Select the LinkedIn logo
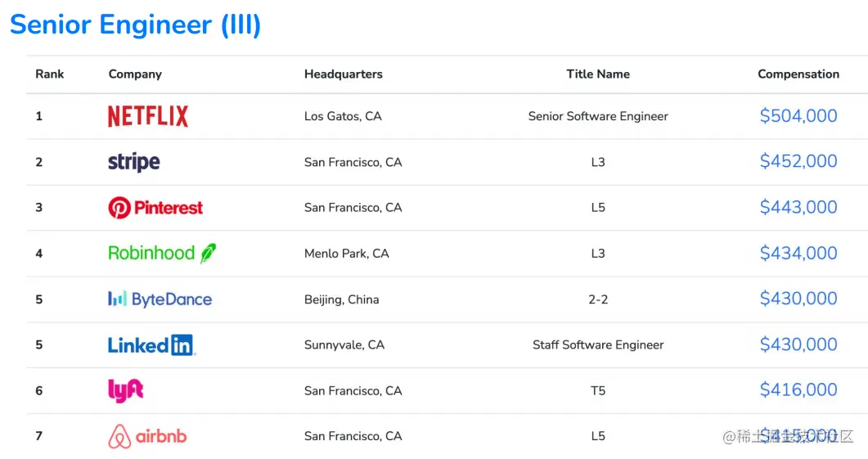The image size is (868, 459). coord(151,345)
